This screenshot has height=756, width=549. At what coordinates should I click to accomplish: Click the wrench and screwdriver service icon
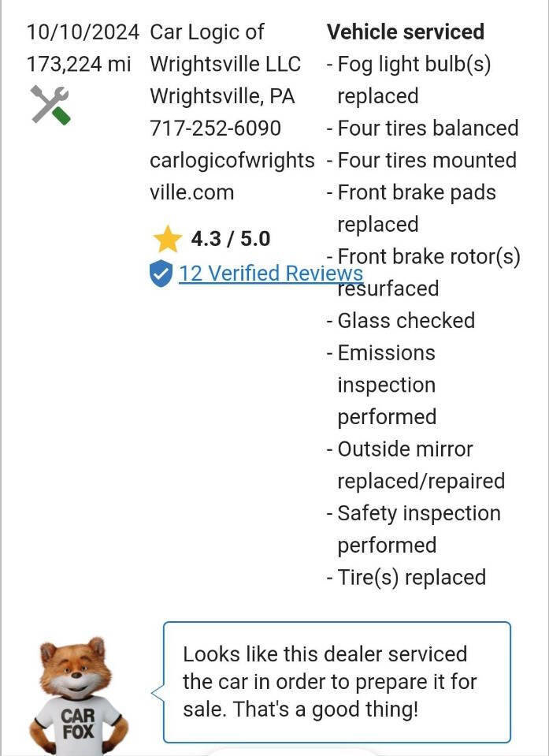51,105
